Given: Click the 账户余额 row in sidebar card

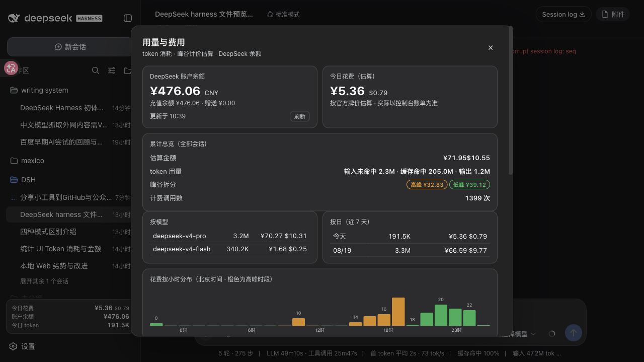Looking at the screenshot, I should click(x=70, y=317).
